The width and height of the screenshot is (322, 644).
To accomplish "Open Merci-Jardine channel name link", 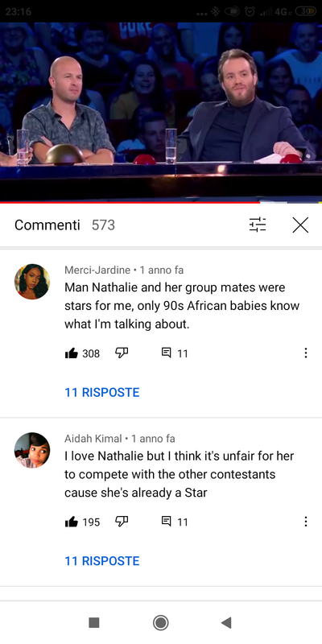I will (x=97, y=270).
